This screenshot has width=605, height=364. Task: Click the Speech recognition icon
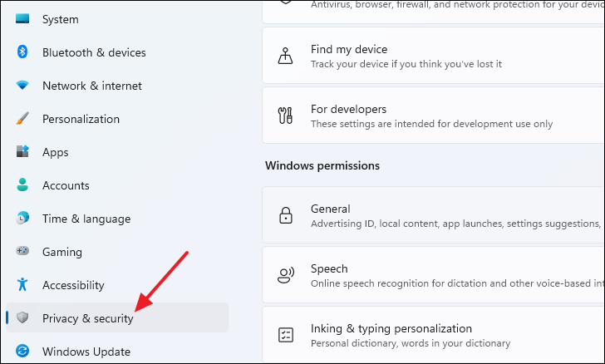(x=285, y=275)
